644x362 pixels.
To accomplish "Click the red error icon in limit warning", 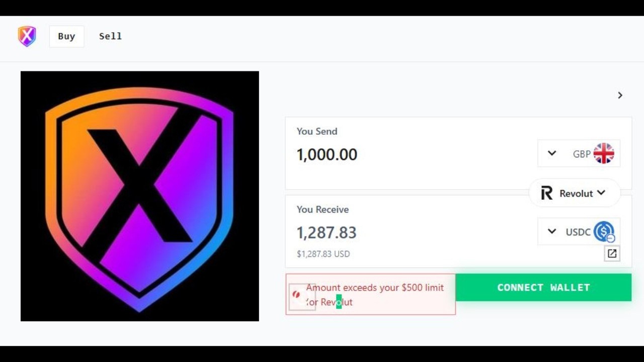I will point(296,295).
